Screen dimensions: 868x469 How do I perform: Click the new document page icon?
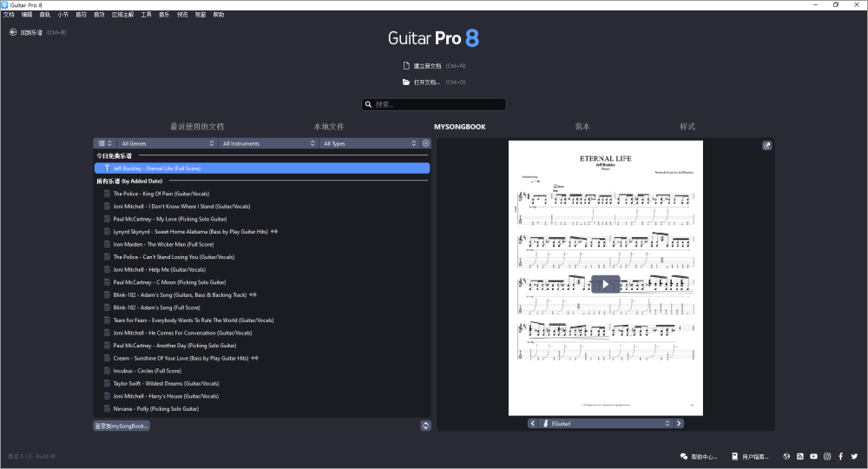406,65
